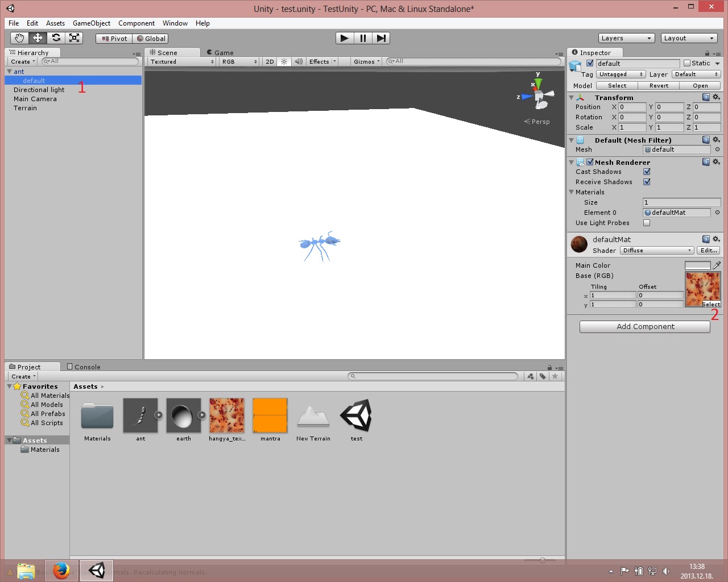The image size is (728, 582).
Task: Toggle Pivot handle position
Action: [114, 39]
